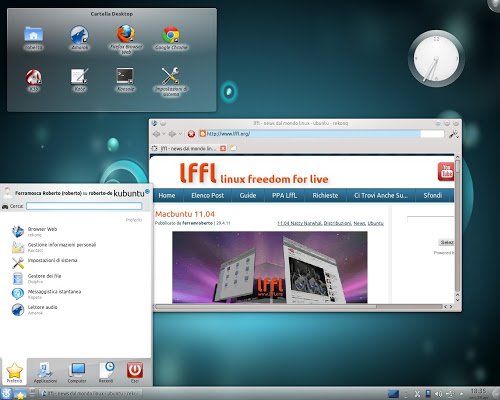Screen dimensions: 500x400
Task: Open the volume icon in system tray
Action: (438, 394)
